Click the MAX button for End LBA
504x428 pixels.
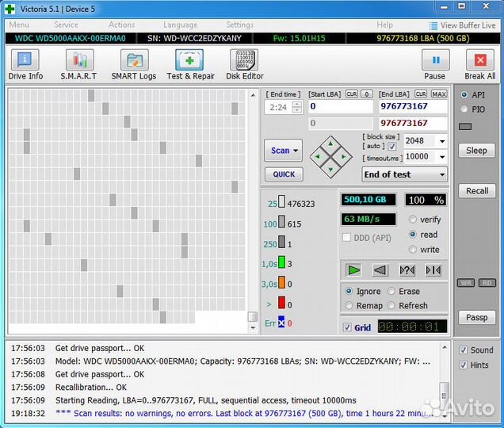point(439,94)
